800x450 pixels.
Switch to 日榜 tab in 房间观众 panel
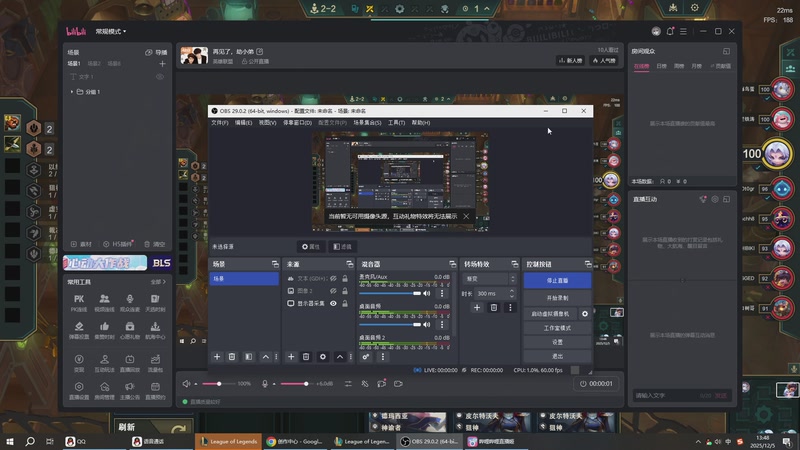(x=661, y=66)
